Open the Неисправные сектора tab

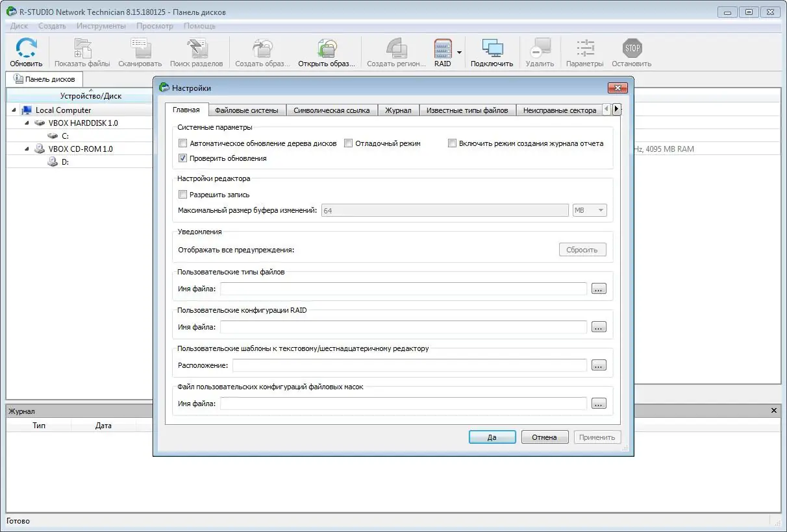click(560, 110)
